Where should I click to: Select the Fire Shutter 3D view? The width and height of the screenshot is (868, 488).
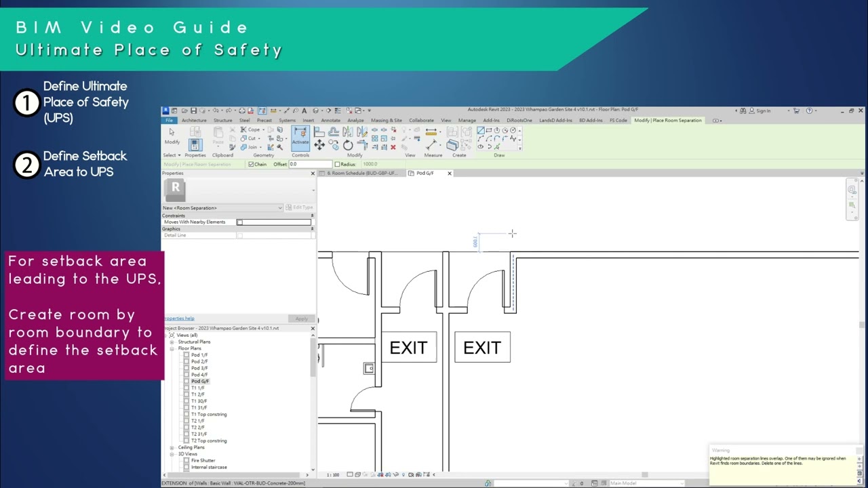coord(203,461)
